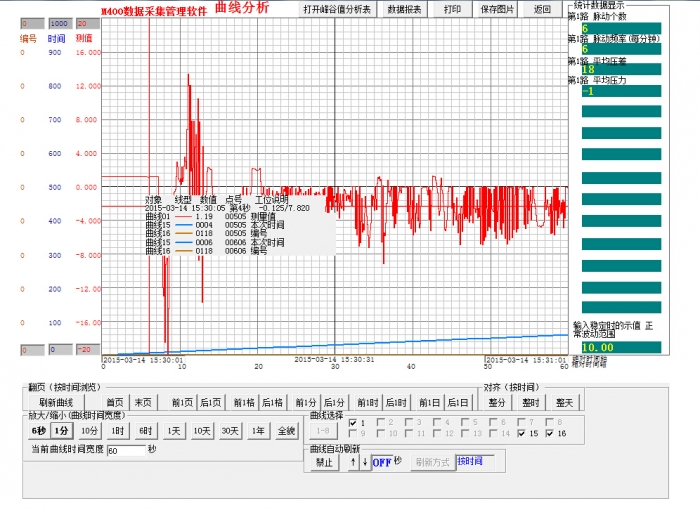This screenshot has width=700, height=510.
Task: Select the 6秒 zoom width
Action: point(38,430)
